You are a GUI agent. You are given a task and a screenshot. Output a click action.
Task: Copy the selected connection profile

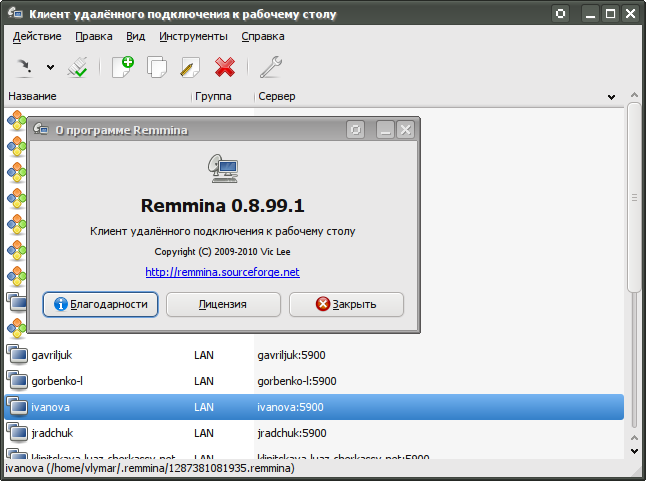coord(157,67)
